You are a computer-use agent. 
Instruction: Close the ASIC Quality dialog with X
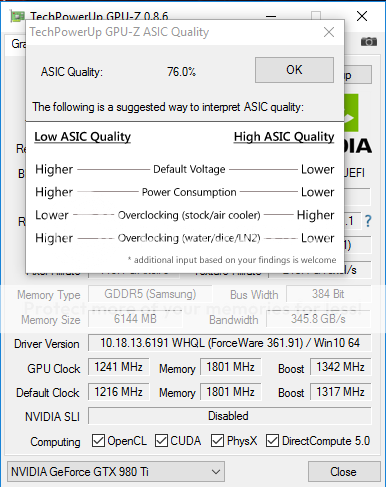(x=329, y=32)
